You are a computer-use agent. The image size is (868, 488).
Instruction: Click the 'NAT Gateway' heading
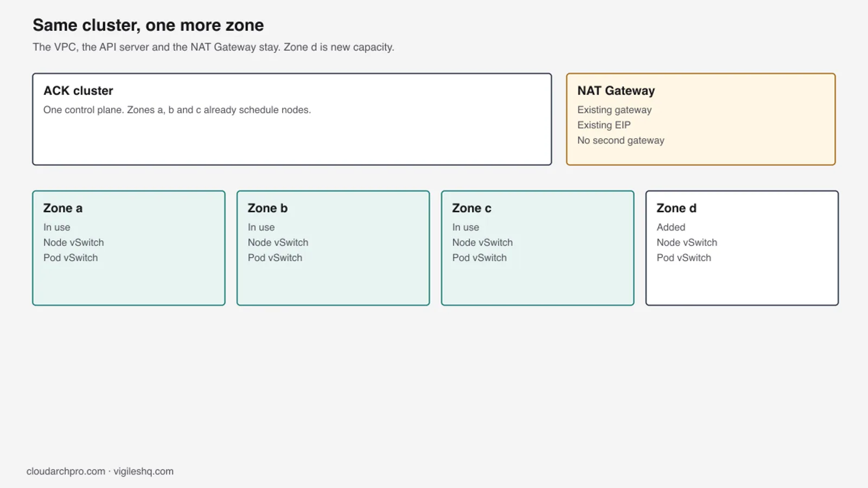click(616, 91)
